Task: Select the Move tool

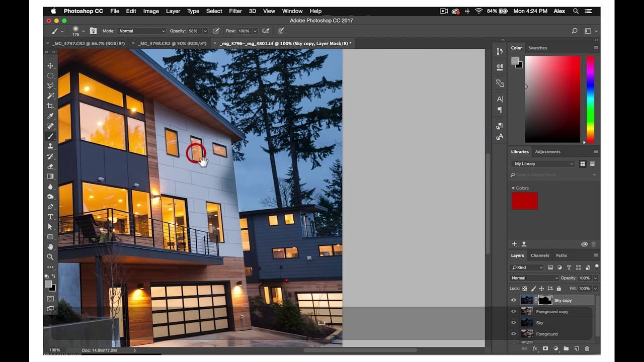Action: coord(50,65)
